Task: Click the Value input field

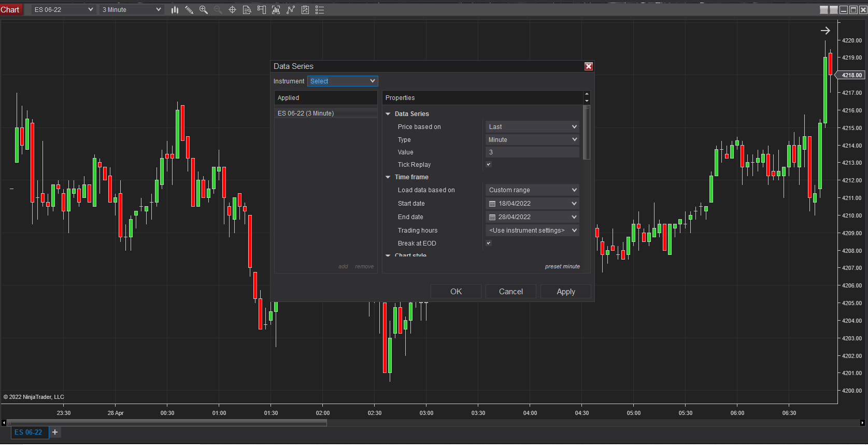Action: point(532,152)
